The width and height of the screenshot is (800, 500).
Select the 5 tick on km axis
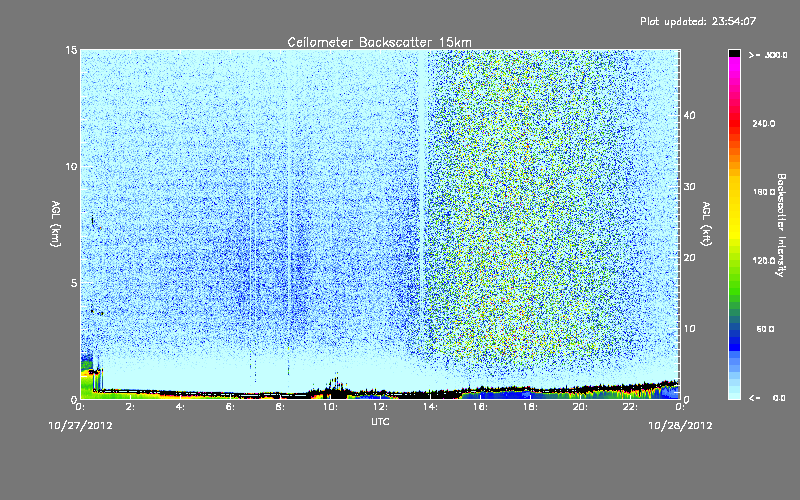coord(74,283)
